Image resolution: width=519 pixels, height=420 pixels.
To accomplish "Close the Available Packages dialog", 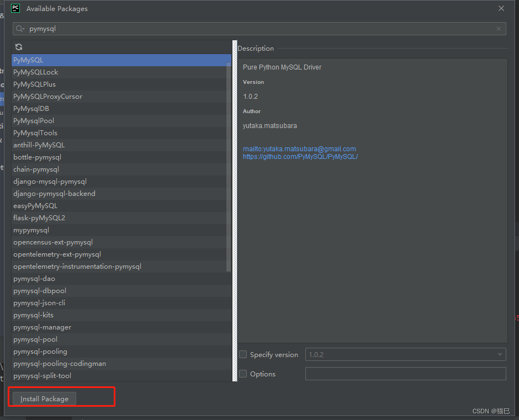I will (501, 8).
